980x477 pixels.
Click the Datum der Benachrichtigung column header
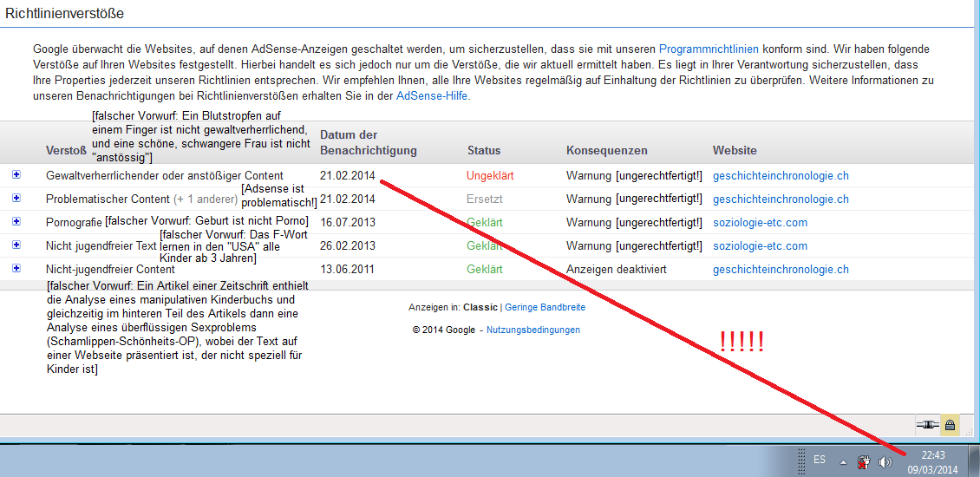coord(368,142)
